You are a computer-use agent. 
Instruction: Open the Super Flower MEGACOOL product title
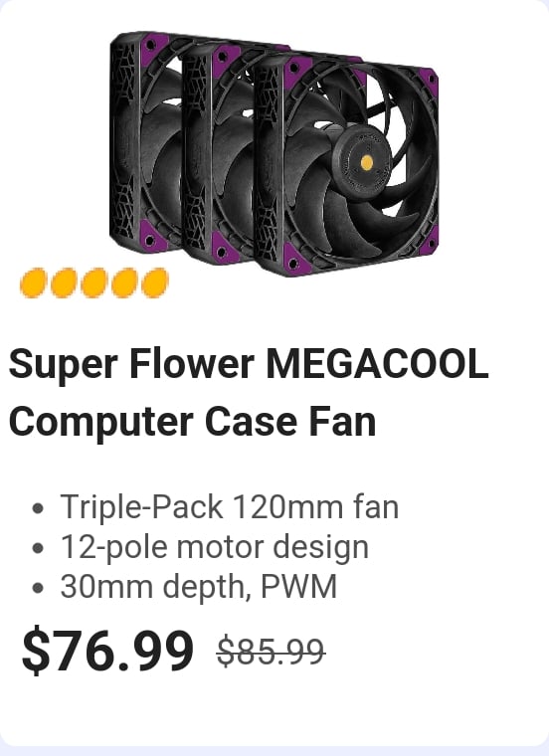pyautogui.click(x=249, y=392)
